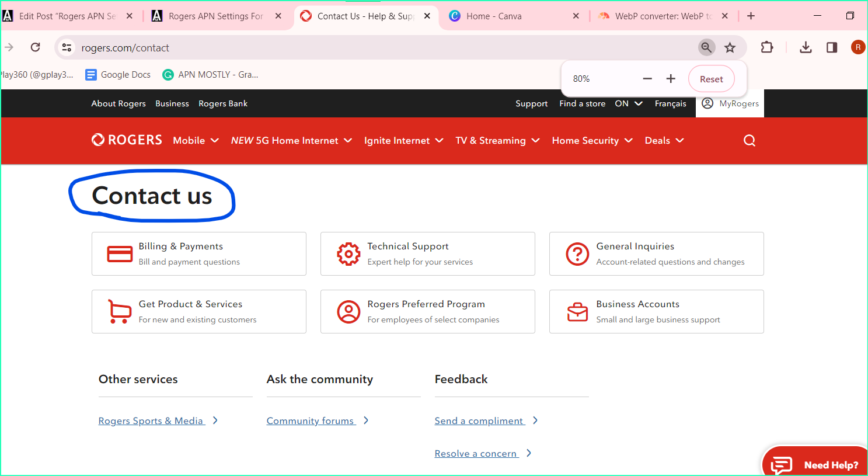Expand the Mobile dropdown menu
This screenshot has height=476, width=868.
click(196, 140)
